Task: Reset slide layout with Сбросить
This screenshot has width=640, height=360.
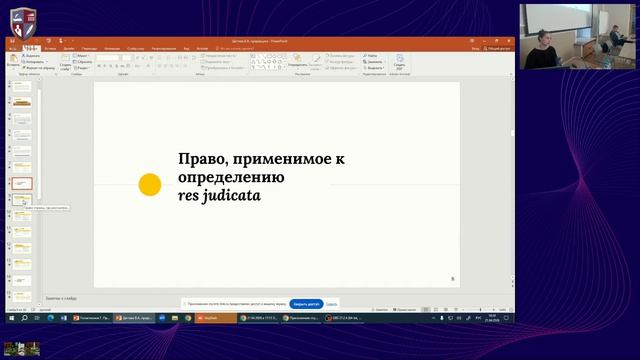Action: [x=82, y=62]
